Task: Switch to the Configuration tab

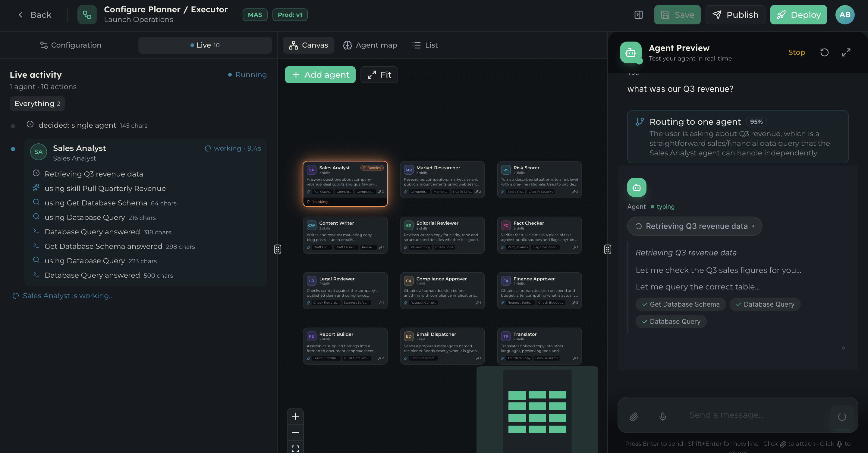Action: coord(71,45)
